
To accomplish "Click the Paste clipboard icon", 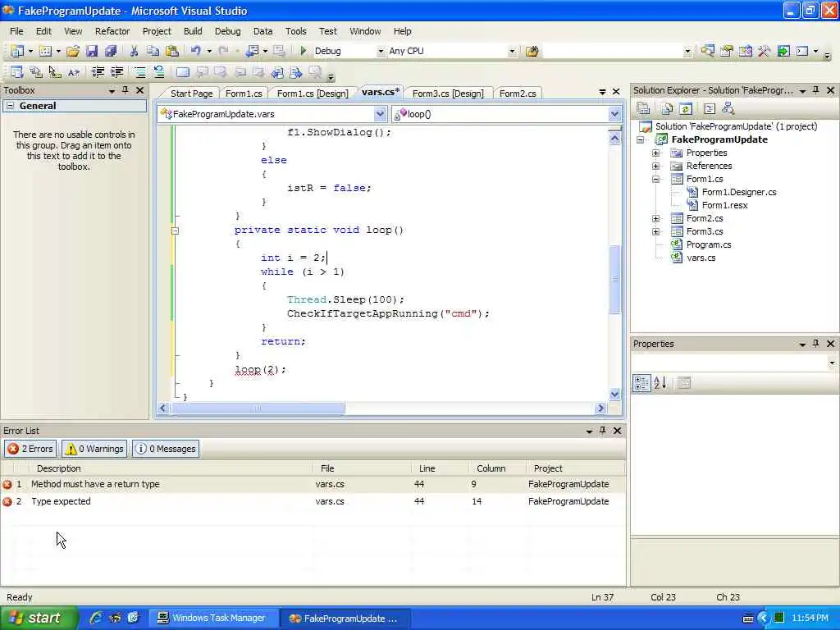I will (172, 51).
